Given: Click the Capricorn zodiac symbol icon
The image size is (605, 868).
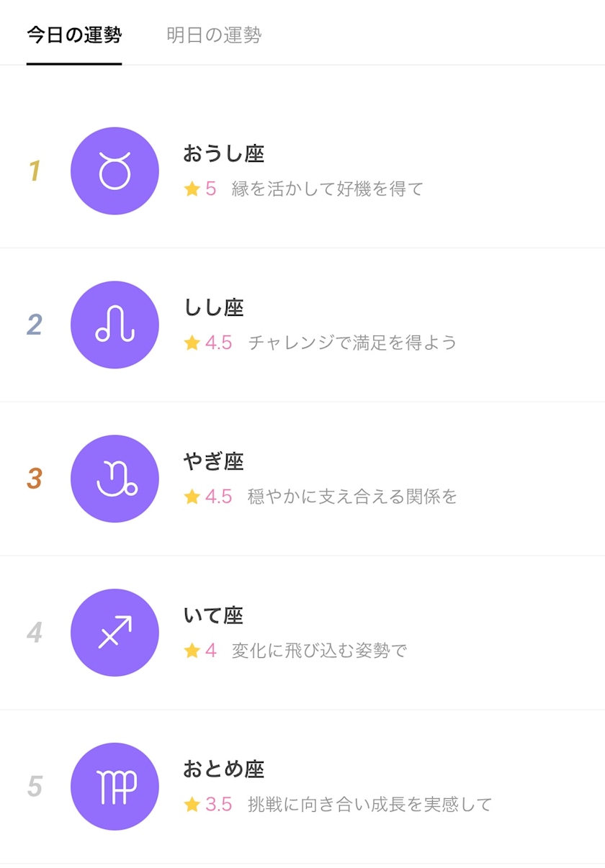Looking at the screenshot, I should tap(115, 479).
